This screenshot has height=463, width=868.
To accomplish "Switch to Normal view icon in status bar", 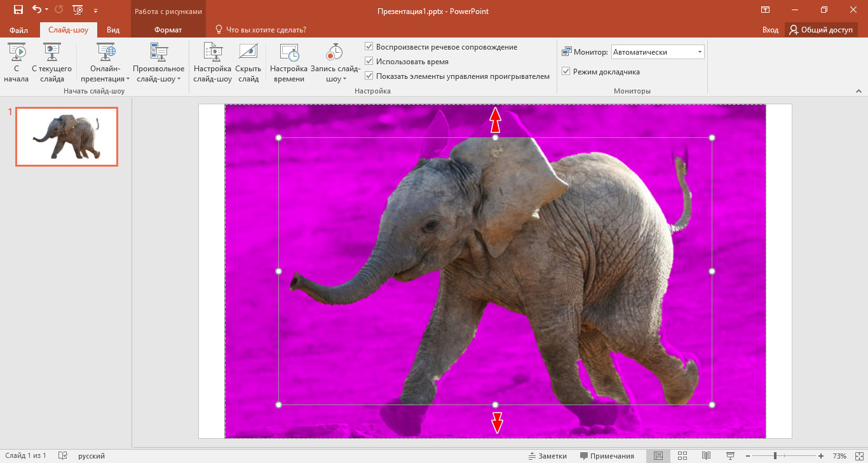I will click(658, 456).
